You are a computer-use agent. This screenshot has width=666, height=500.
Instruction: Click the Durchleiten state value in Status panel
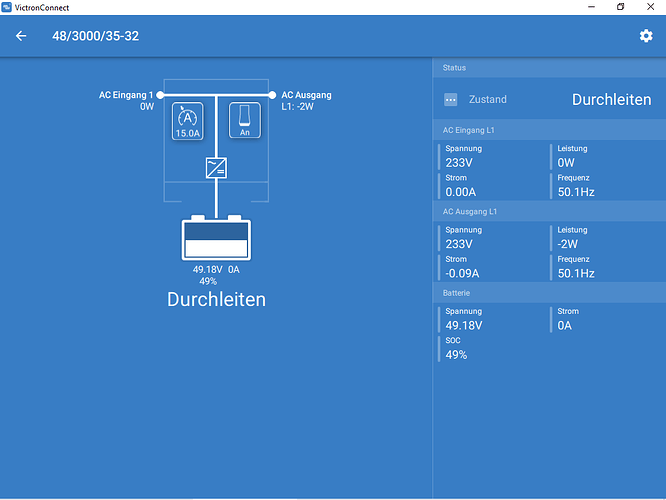pyautogui.click(x=612, y=100)
